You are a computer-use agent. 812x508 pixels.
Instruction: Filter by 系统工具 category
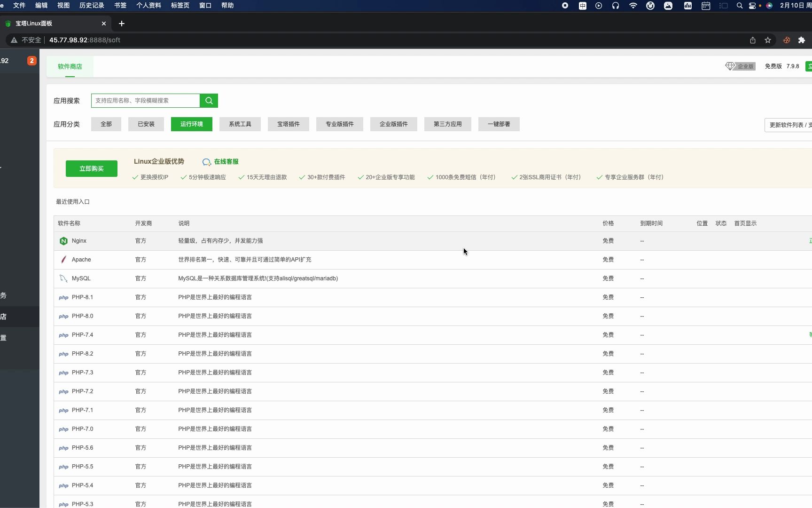[240, 124]
